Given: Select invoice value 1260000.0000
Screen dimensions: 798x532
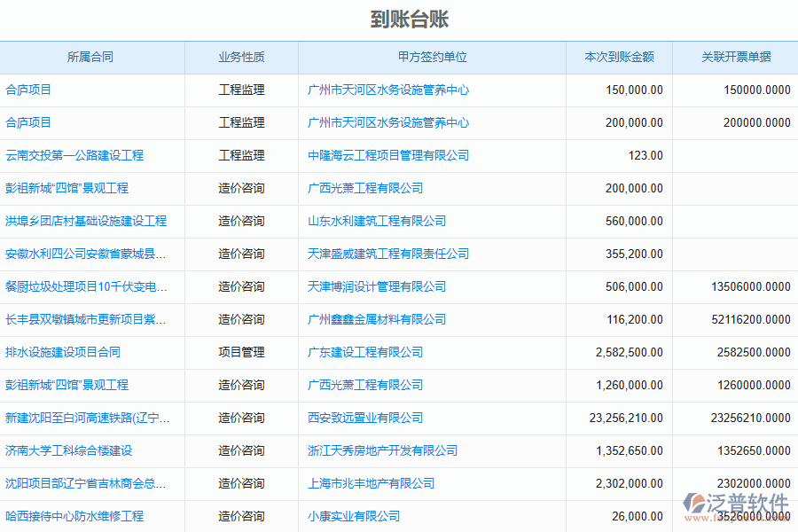Looking at the screenshot, I should point(754,386).
